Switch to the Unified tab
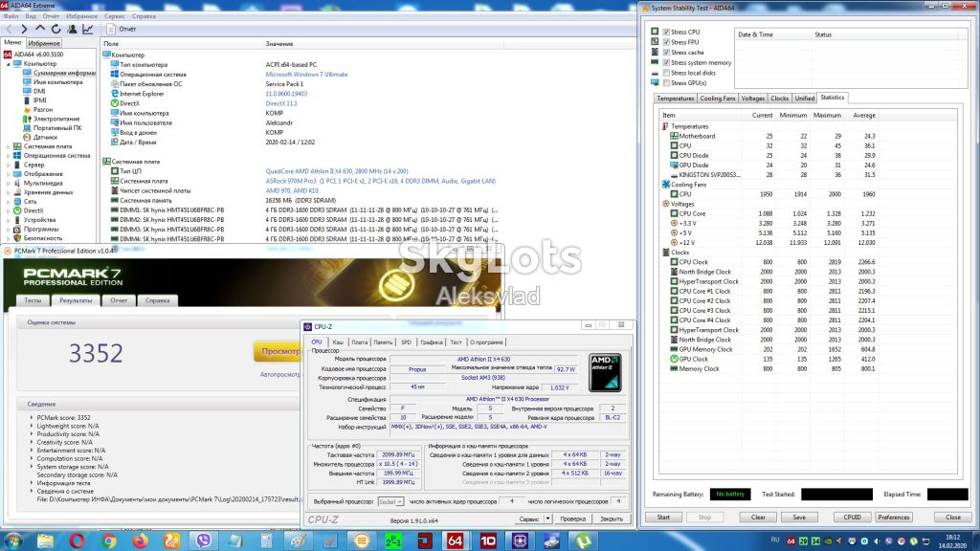Image resolution: width=980 pixels, height=551 pixels. 804,99
